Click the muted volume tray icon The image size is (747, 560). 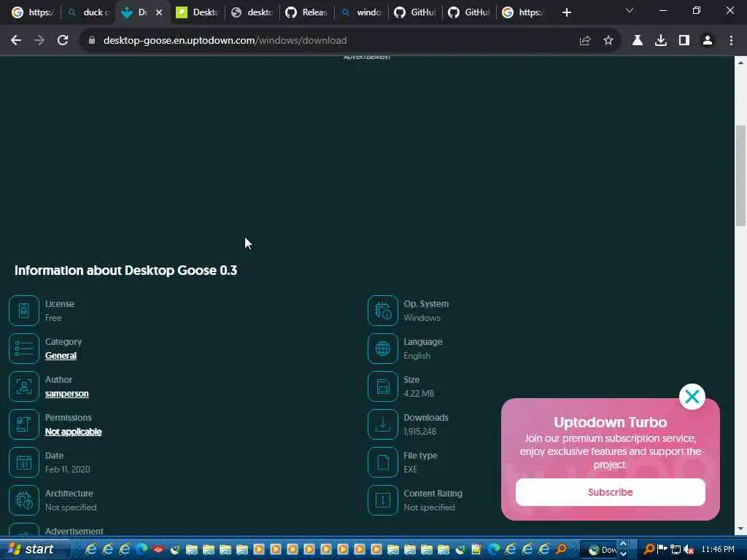click(x=689, y=550)
